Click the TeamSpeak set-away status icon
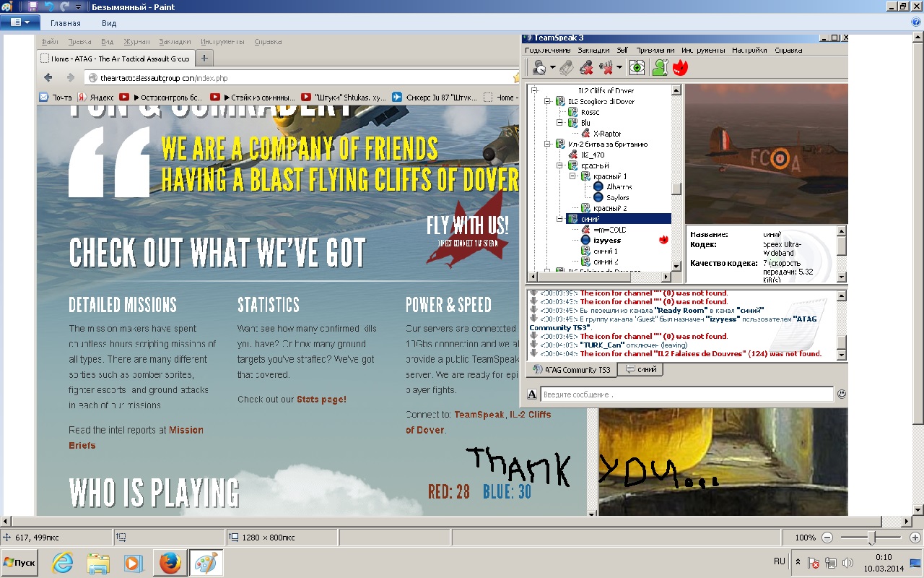This screenshot has height=578, width=924. pyautogui.click(x=539, y=68)
